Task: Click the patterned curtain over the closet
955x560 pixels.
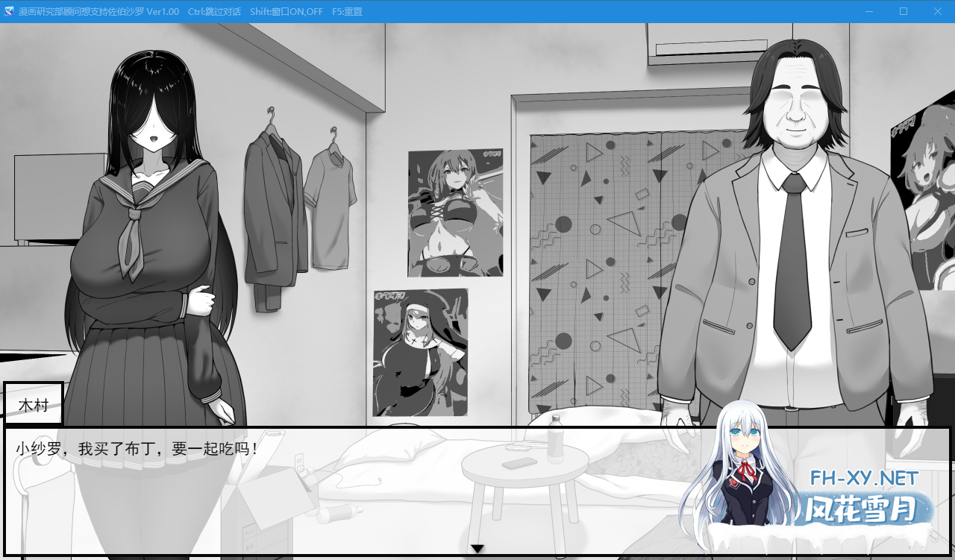Action: (597, 268)
